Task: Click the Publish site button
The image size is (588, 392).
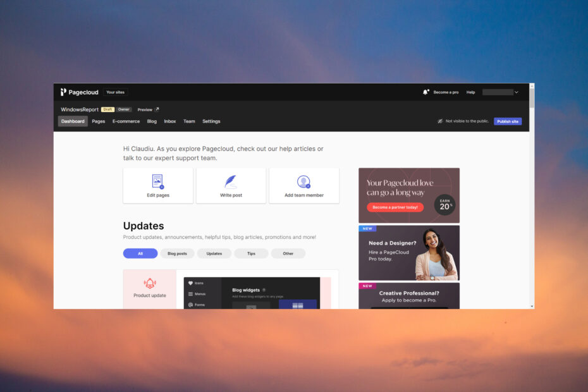Action: coord(508,121)
